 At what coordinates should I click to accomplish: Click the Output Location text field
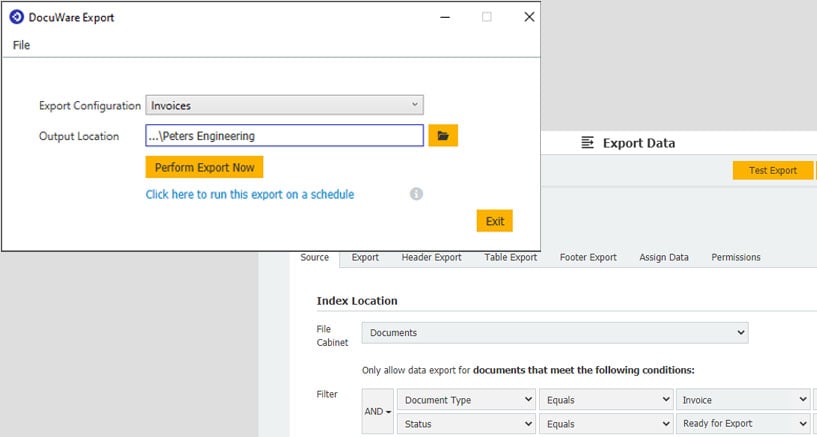point(284,136)
